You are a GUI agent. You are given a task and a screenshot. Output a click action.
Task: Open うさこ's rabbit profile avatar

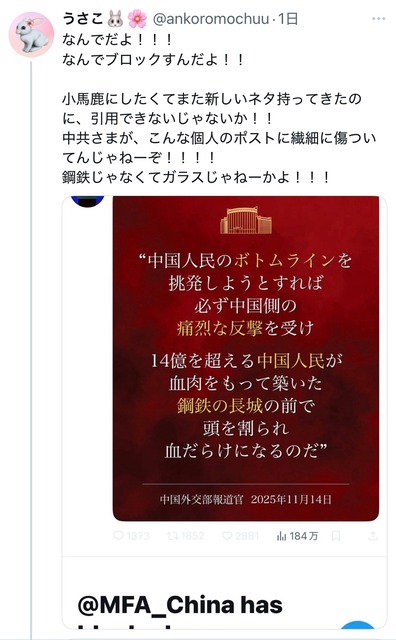(31, 35)
